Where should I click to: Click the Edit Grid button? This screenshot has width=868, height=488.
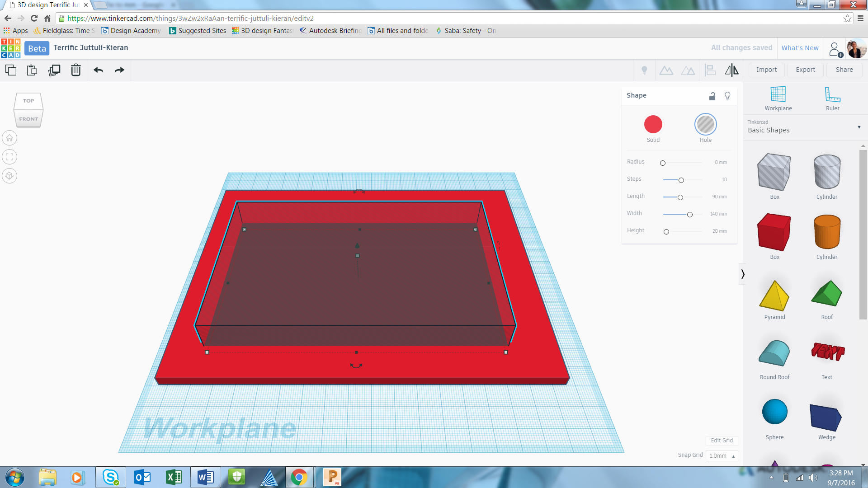point(722,440)
